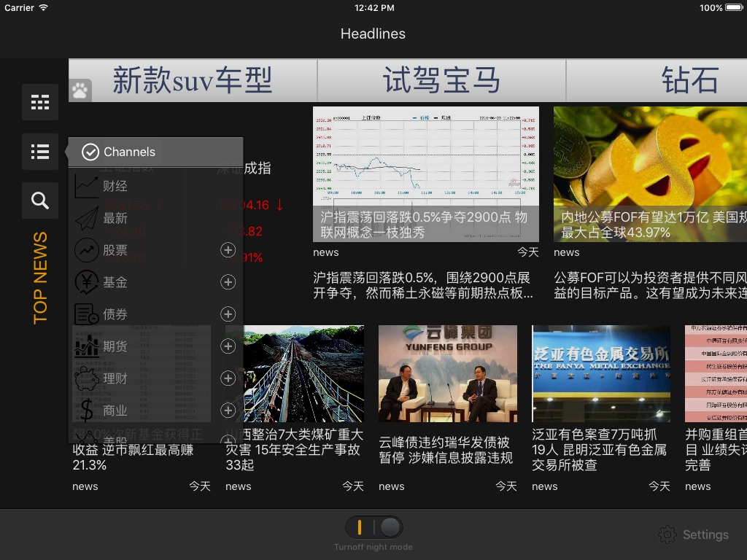Screen dimensions: 747x560
Task: Switch to the grid view icon
Action: pyautogui.click(x=40, y=102)
